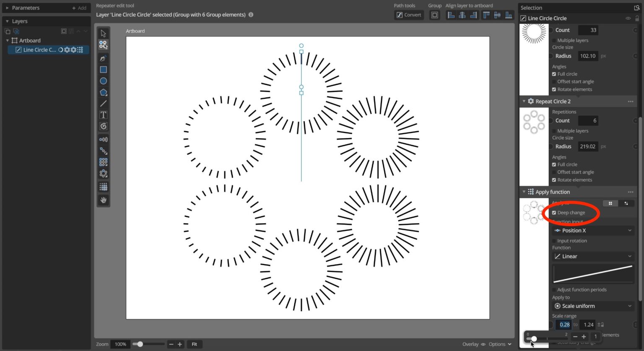Select the Spiral tool

[x=104, y=126]
